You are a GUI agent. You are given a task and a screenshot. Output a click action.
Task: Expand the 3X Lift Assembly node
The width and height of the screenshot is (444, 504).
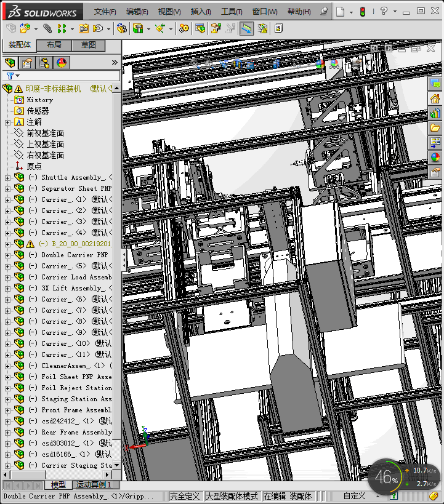pos(7,289)
